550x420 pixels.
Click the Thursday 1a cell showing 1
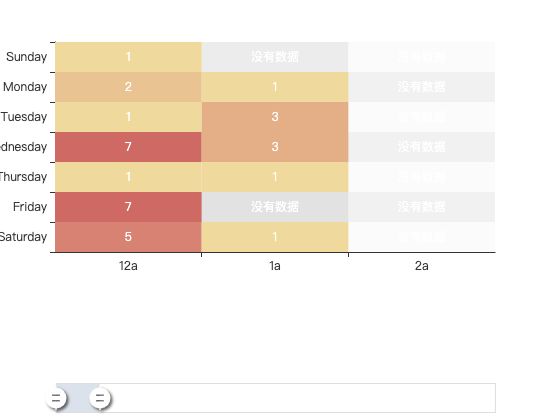point(275,177)
